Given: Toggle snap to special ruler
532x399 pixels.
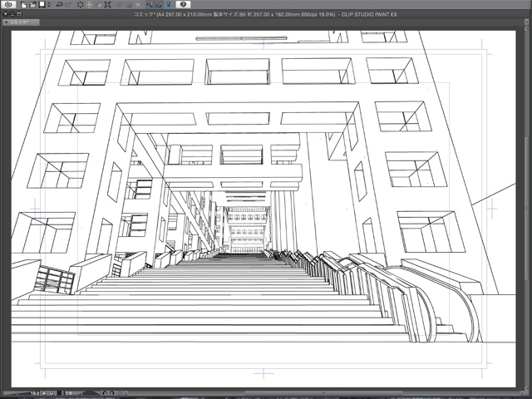Looking at the screenshot, I should (x=159, y=5).
